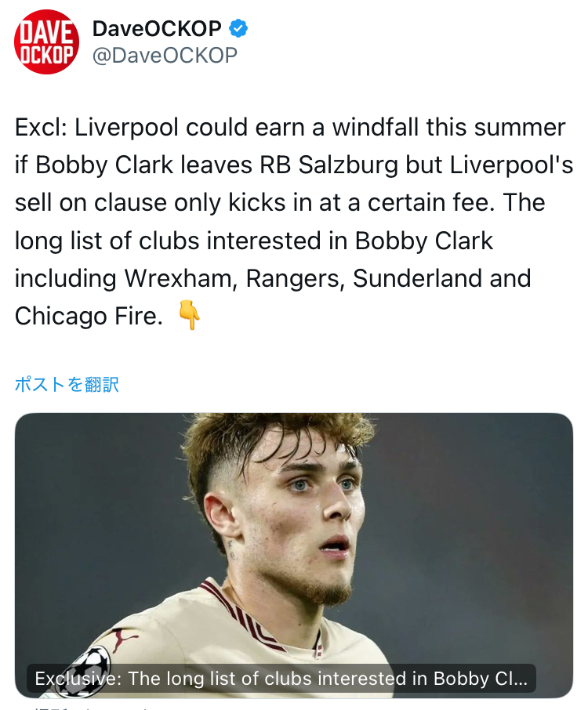The image size is (588, 710).
Task: Open the Bobby Clark article preview image
Action: pos(294,555)
